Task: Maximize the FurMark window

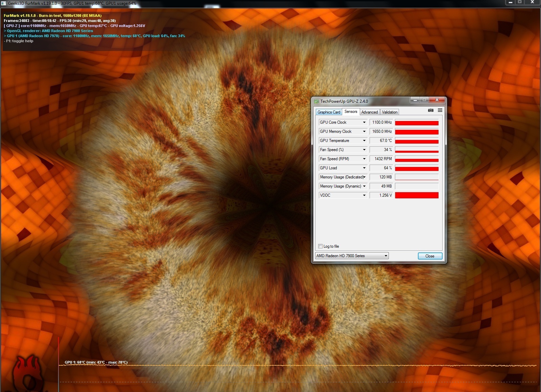Action: [520, 2]
